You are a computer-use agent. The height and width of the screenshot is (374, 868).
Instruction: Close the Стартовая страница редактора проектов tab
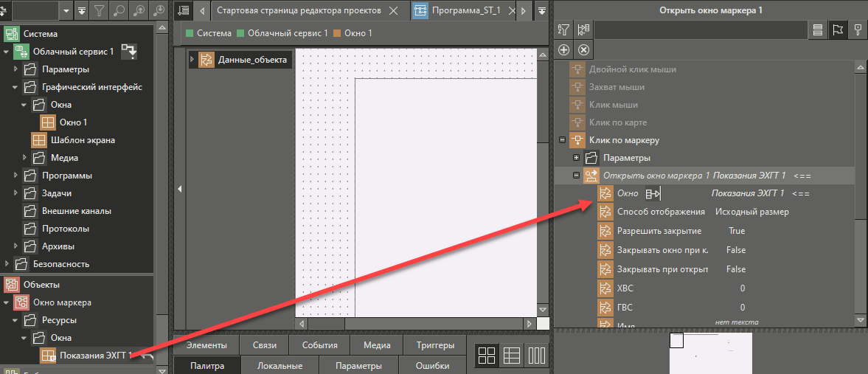coord(393,11)
